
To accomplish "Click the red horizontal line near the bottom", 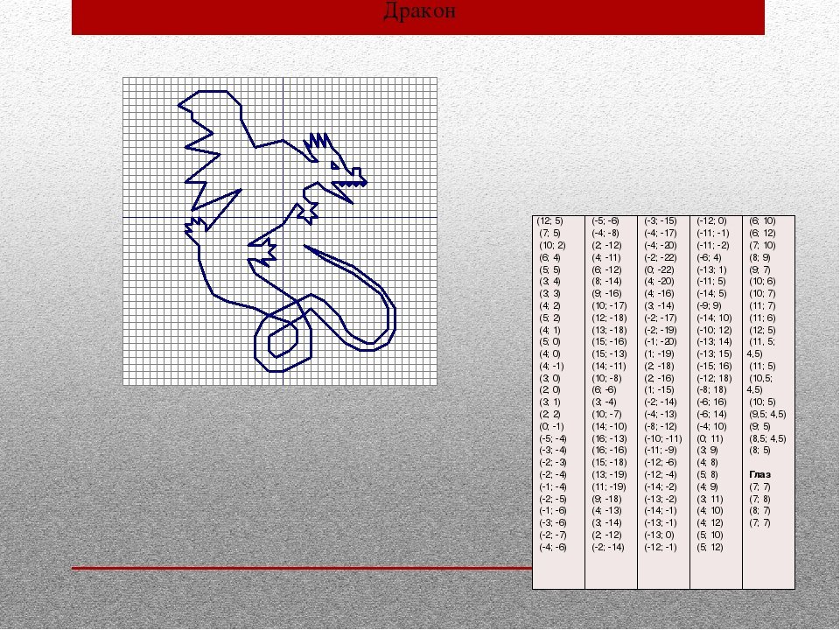I will coord(297,568).
